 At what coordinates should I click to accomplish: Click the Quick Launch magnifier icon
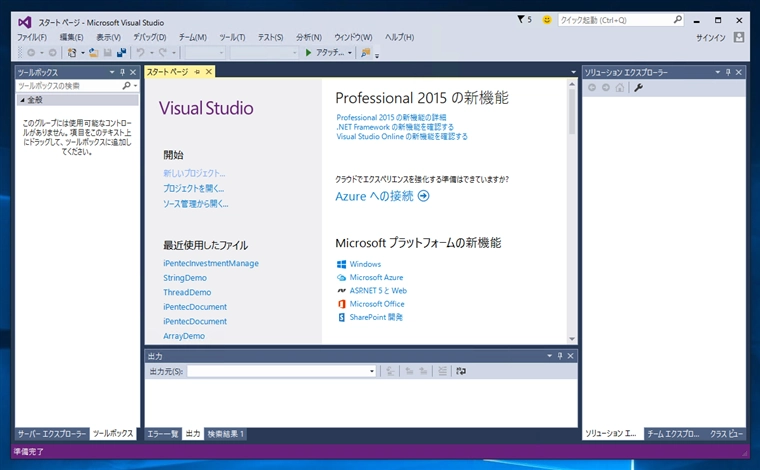(678, 19)
